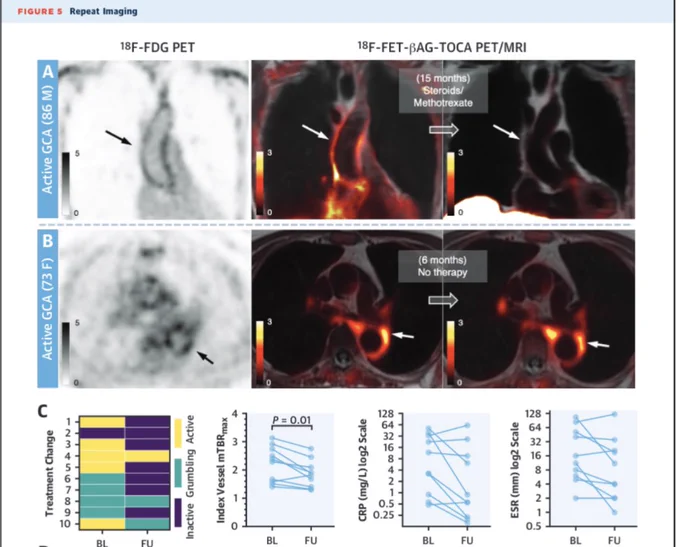The height and width of the screenshot is (547, 680).
Task: Click the yellow baseline cell in heatmap row 10
Action: (x=102, y=524)
